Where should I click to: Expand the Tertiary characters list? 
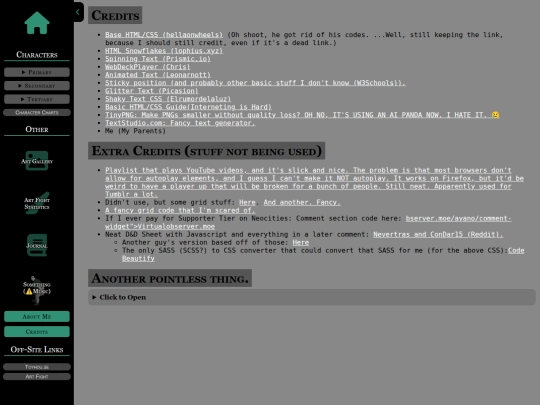tap(37, 99)
